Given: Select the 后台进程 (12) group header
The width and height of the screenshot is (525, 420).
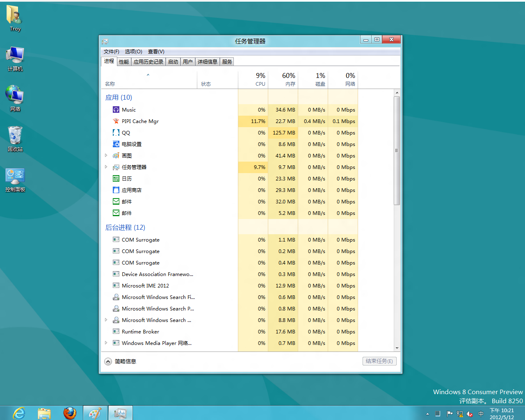Looking at the screenshot, I should 125,227.
